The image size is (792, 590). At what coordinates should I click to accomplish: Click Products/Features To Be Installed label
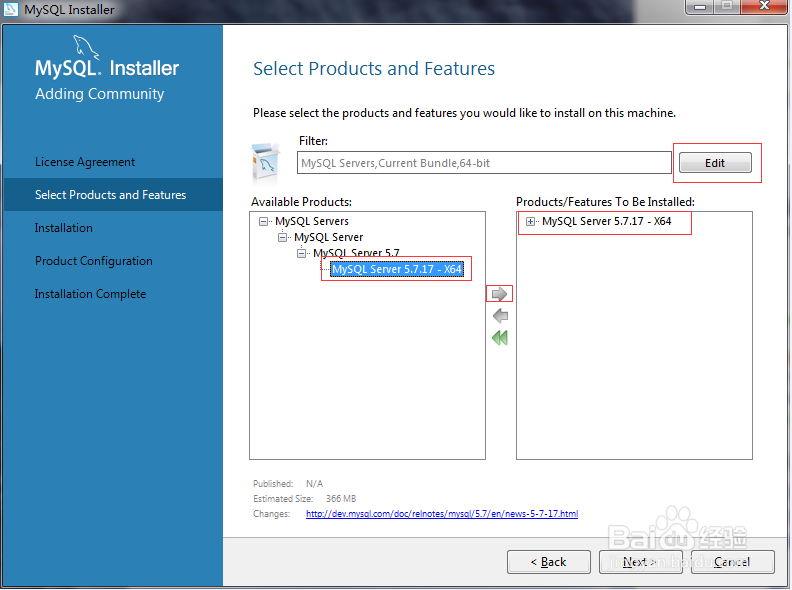(605, 202)
